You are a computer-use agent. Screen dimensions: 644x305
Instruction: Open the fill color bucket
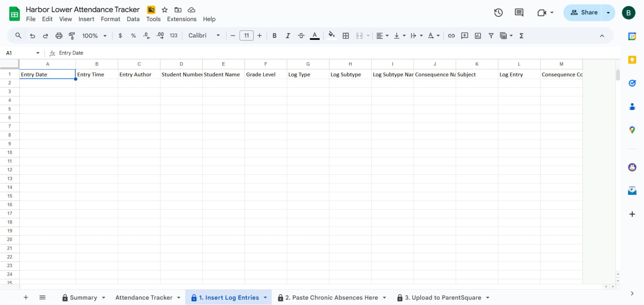coord(331,36)
